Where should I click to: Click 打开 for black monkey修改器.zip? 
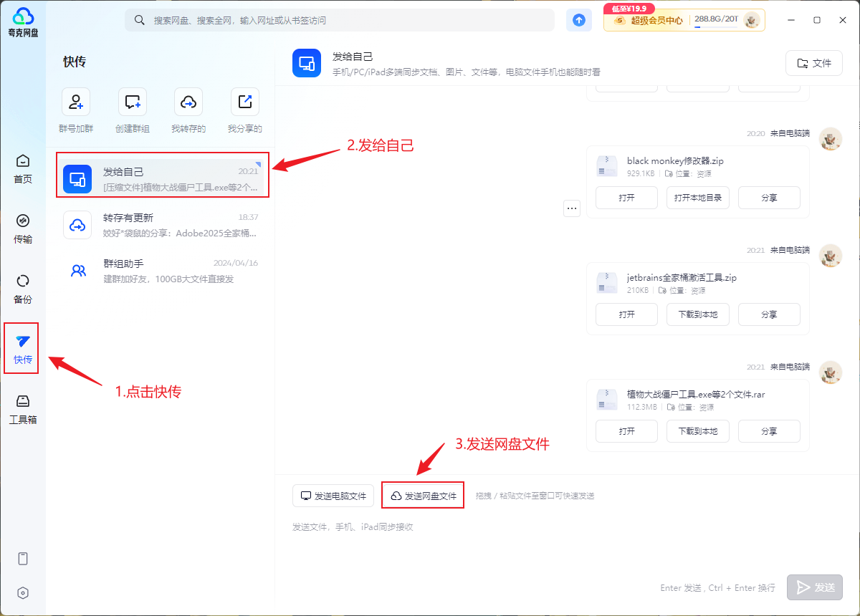(x=626, y=198)
